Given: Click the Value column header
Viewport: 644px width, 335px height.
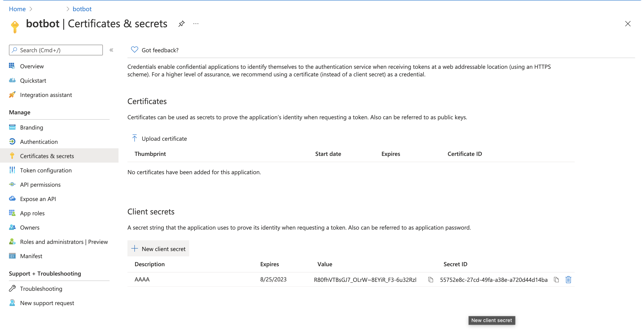Looking at the screenshot, I should 325,264.
